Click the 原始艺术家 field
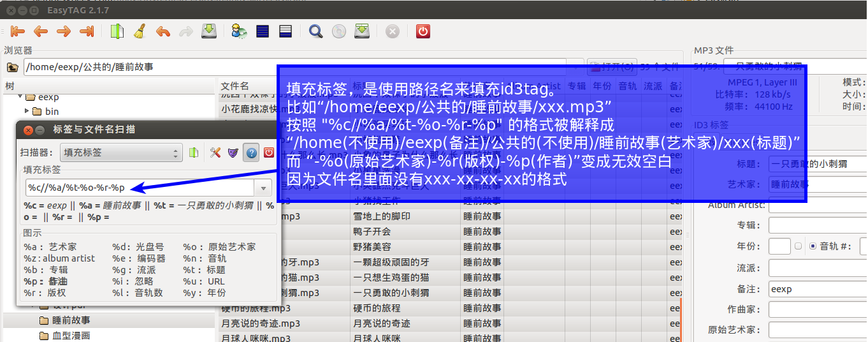The width and height of the screenshot is (868, 342). (818, 330)
